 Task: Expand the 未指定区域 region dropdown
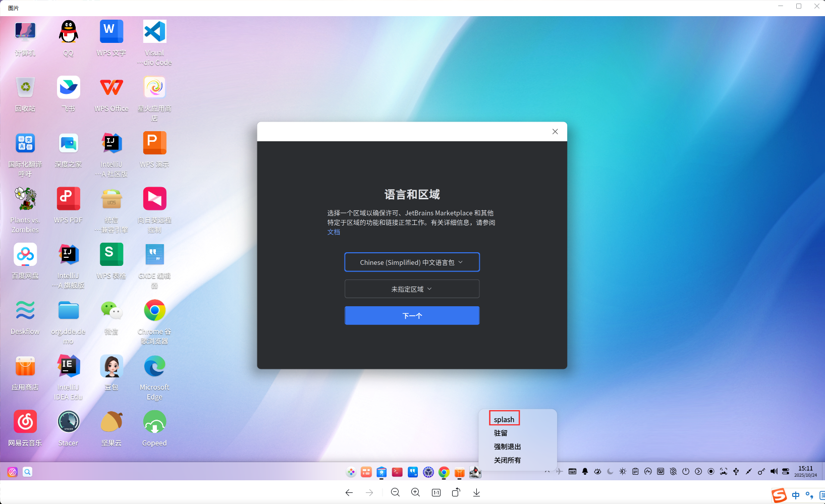412,289
